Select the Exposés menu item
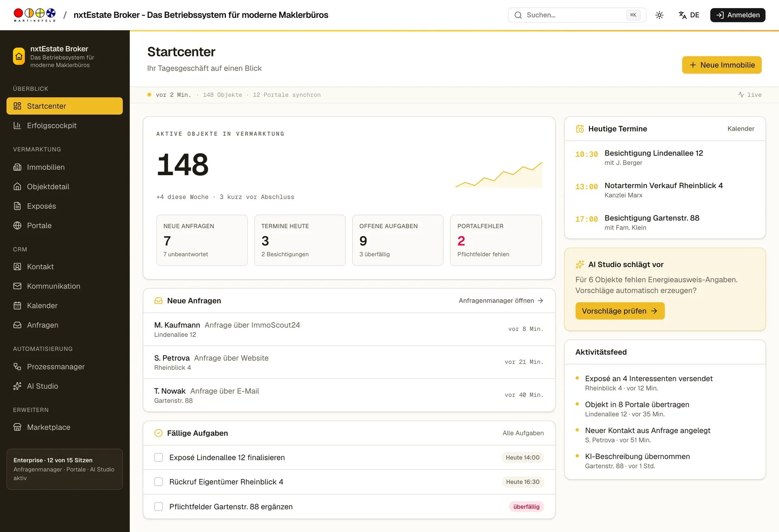The height and width of the screenshot is (532, 779). point(65,206)
